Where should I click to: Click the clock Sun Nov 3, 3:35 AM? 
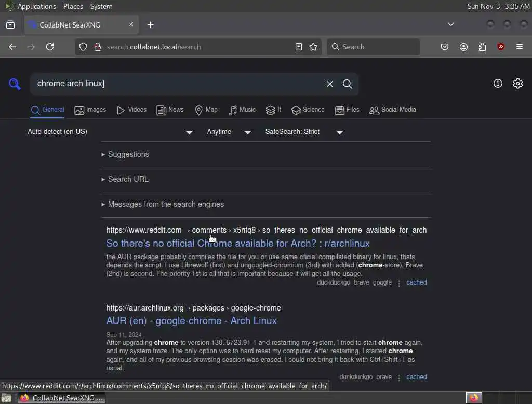[498, 6]
